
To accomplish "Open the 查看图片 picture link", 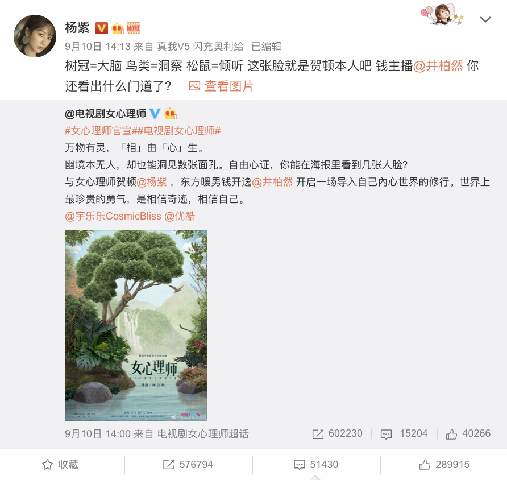I will click(221, 86).
